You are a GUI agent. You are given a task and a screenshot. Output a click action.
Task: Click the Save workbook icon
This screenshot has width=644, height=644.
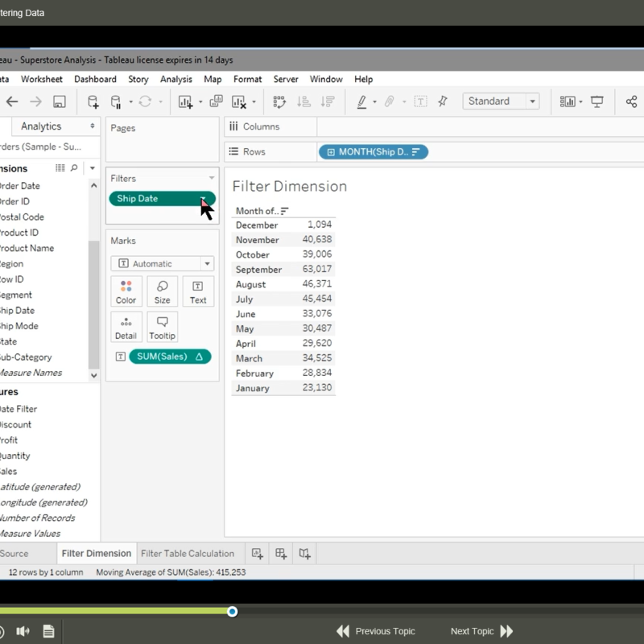(59, 101)
